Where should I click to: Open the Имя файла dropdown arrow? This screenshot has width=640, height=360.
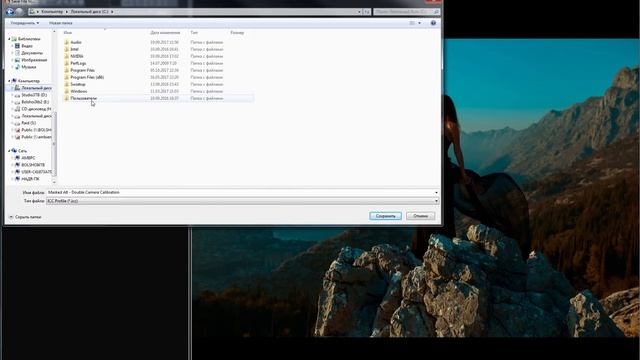point(436,192)
